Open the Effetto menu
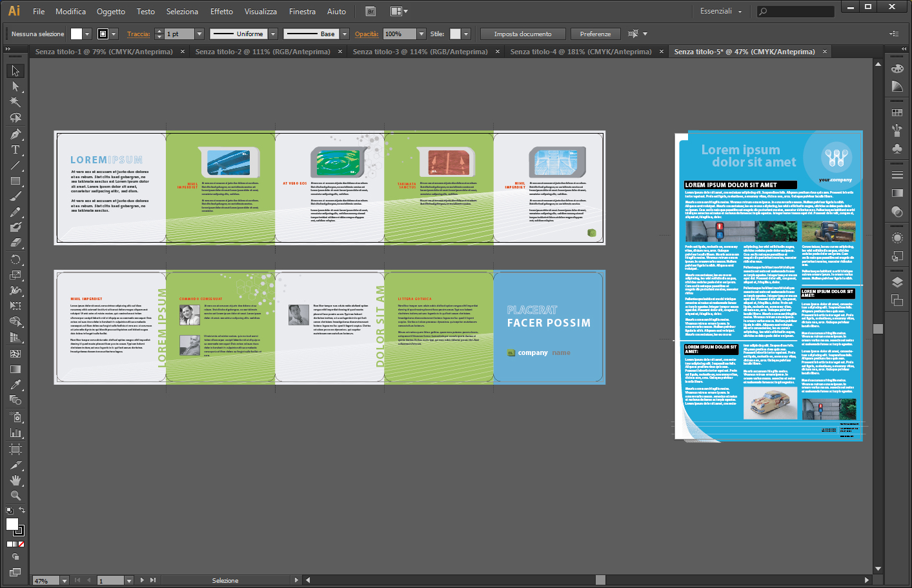The height and width of the screenshot is (588, 912). coord(221,11)
